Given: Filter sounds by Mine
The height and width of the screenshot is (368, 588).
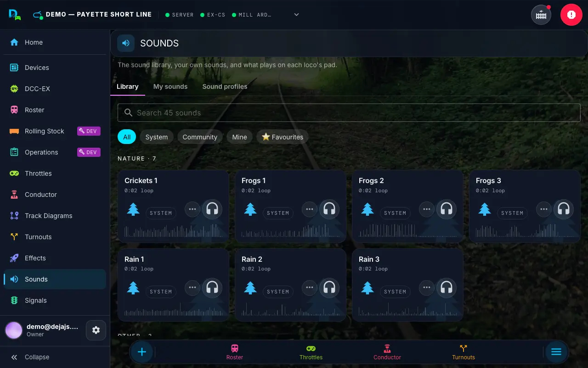Looking at the screenshot, I should (x=239, y=137).
